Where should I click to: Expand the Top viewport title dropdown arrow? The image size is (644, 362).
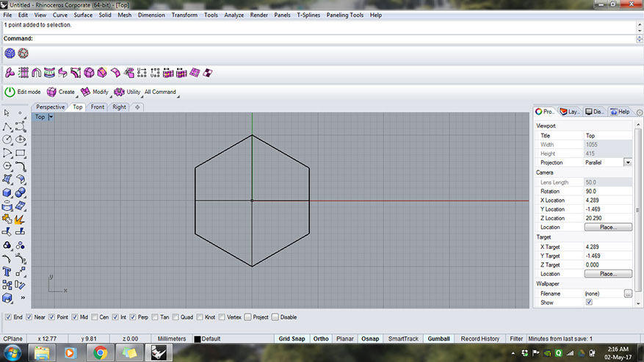(x=51, y=117)
